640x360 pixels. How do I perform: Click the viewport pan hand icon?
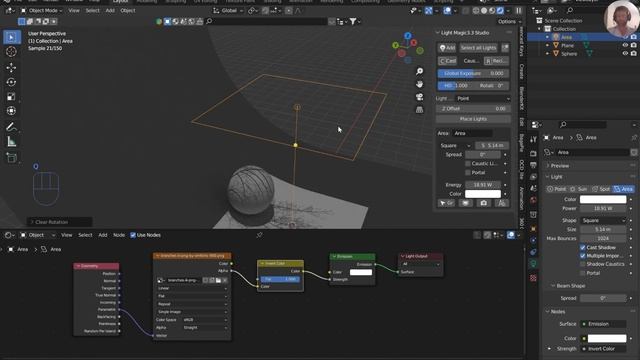419,84
